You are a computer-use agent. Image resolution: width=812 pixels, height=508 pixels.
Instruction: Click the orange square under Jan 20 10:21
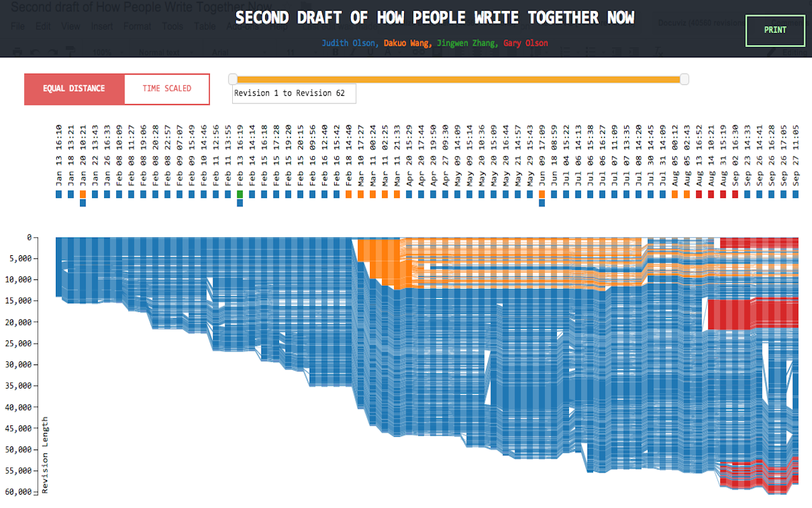tap(83, 194)
